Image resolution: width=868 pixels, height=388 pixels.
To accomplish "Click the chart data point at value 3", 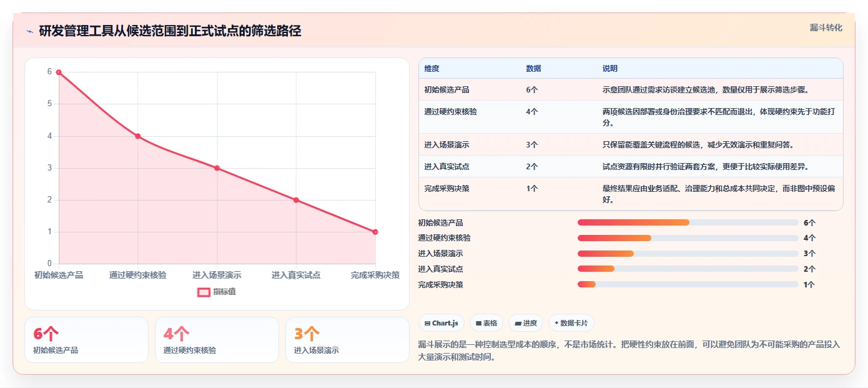I will 217,168.
